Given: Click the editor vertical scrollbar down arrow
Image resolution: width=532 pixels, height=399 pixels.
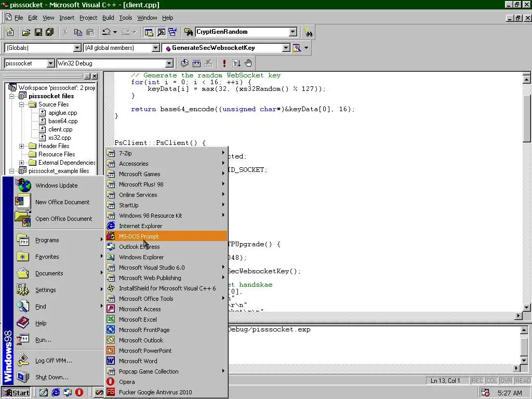Looking at the screenshot, I should pos(527,308).
